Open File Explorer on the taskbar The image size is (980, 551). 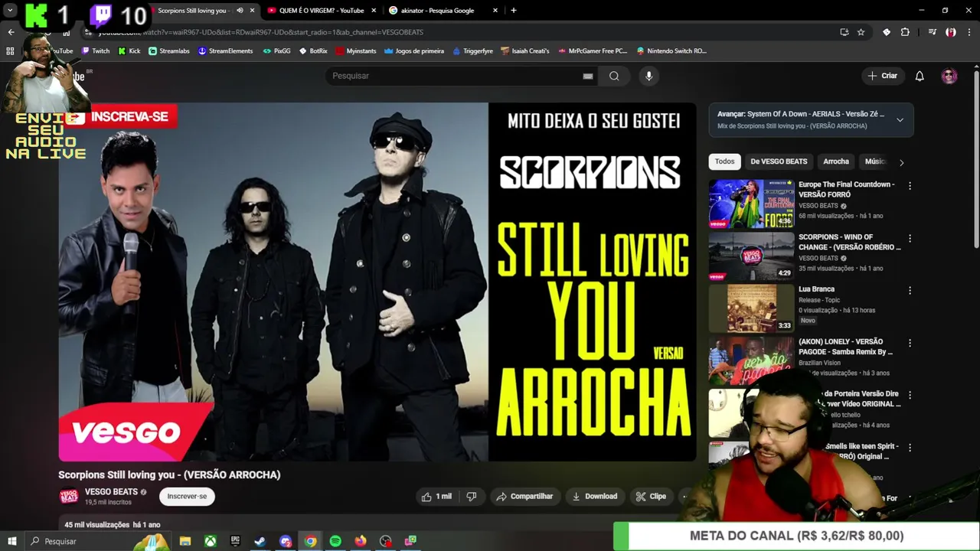click(x=185, y=541)
